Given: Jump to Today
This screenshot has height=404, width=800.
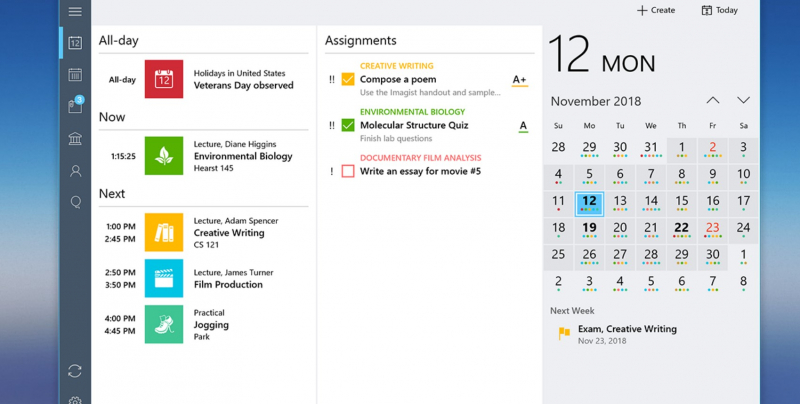Looking at the screenshot, I should [x=719, y=10].
